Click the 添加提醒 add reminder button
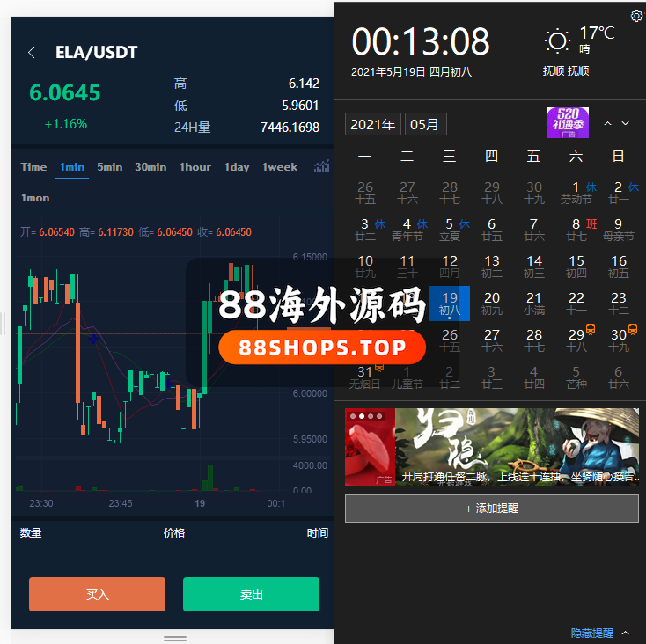The image size is (646, 644). pyautogui.click(x=491, y=509)
